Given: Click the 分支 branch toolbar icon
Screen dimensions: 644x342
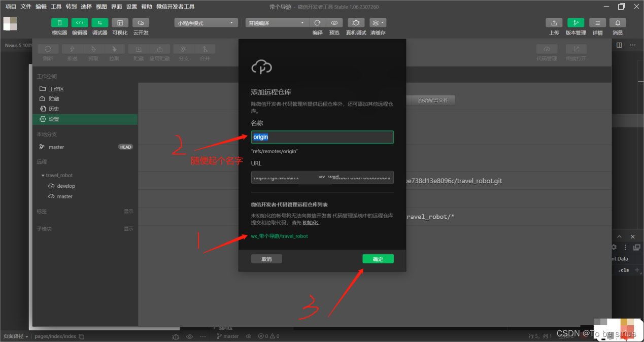Looking at the screenshot, I should pyautogui.click(x=184, y=49).
